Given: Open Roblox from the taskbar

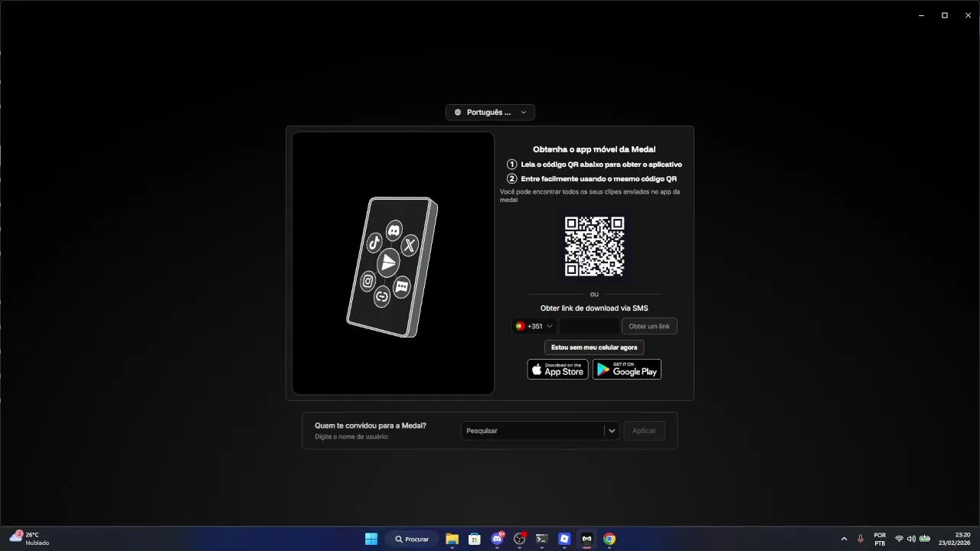Looking at the screenshot, I should (x=564, y=539).
